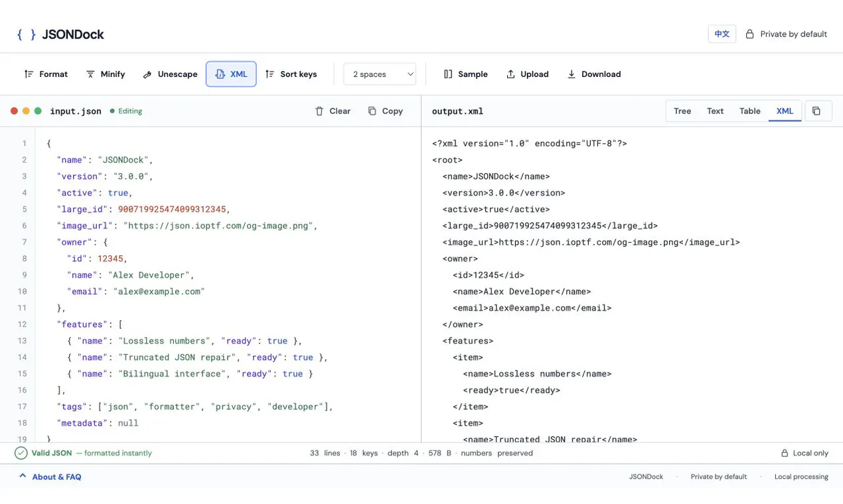843x504 pixels.
Task: Switch to the Text output tab
Action: click(715, 111)
